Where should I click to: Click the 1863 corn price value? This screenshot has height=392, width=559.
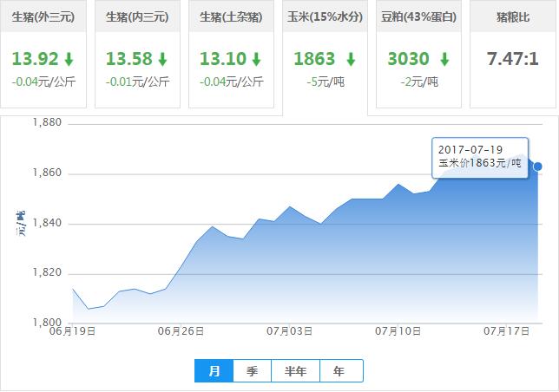[314, 59]
